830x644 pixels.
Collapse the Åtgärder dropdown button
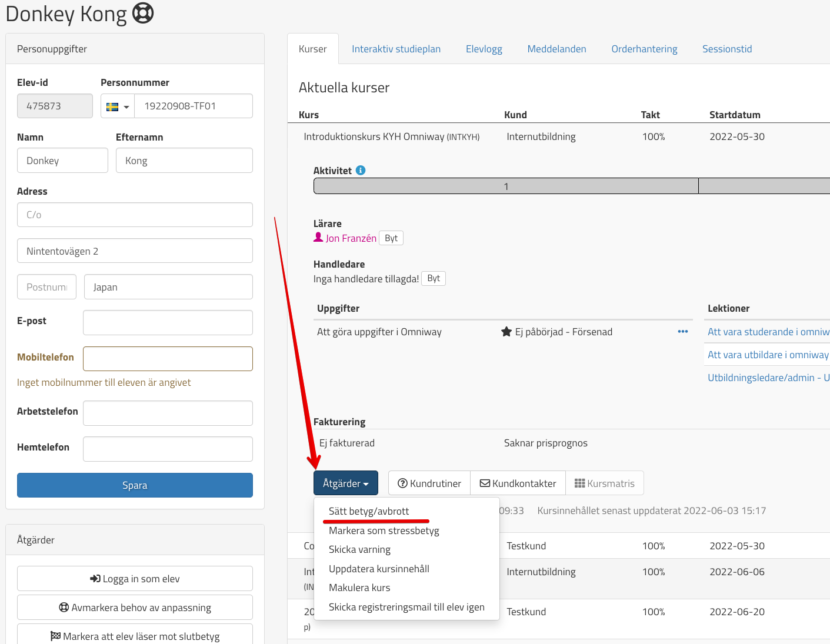click(345, 483)
